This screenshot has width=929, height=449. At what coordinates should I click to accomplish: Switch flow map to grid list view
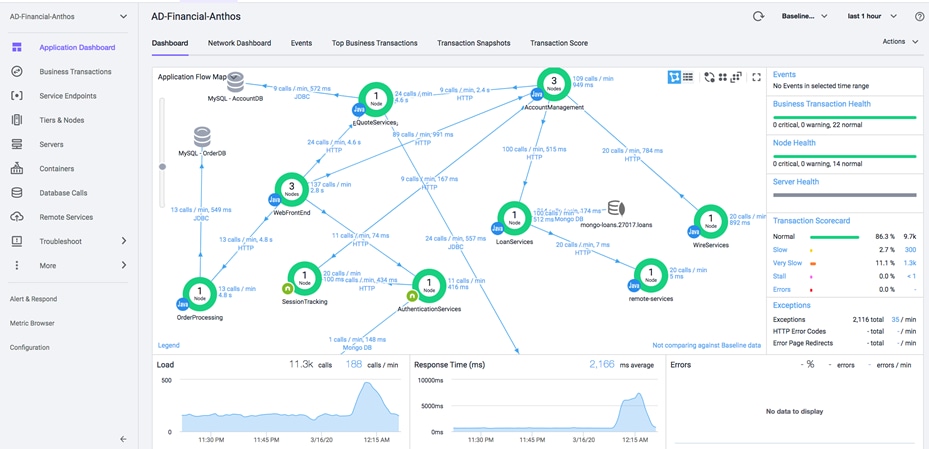click(x=688, y=77)
